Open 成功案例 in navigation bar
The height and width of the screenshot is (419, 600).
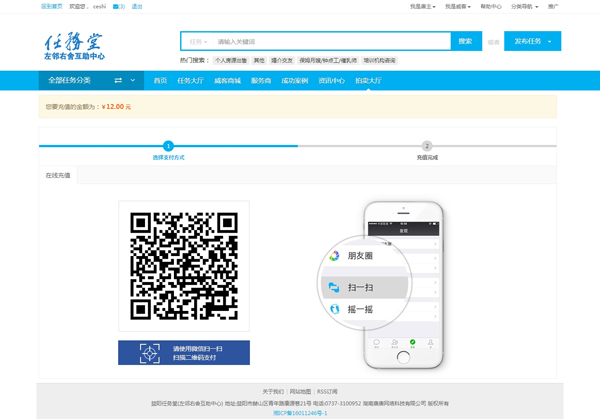[295, 80]
